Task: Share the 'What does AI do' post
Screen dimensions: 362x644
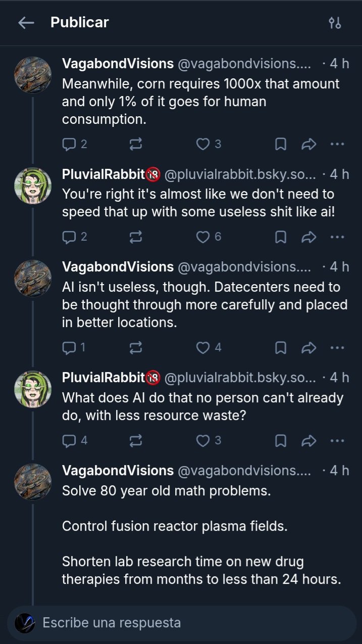Action: (308, 440)
